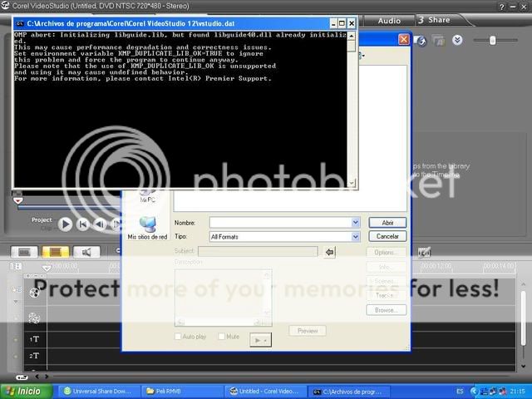Switch to Audio view speaker button

click(x=86, y=252)
